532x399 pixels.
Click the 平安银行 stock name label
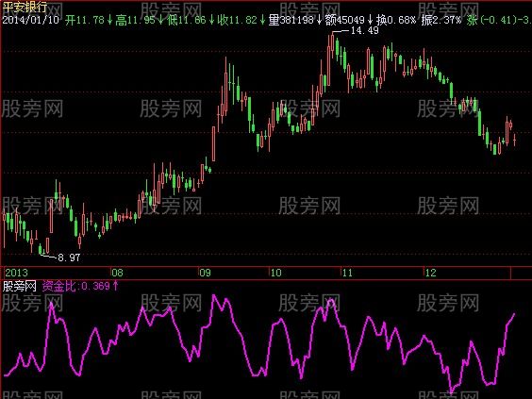(25, 7)
